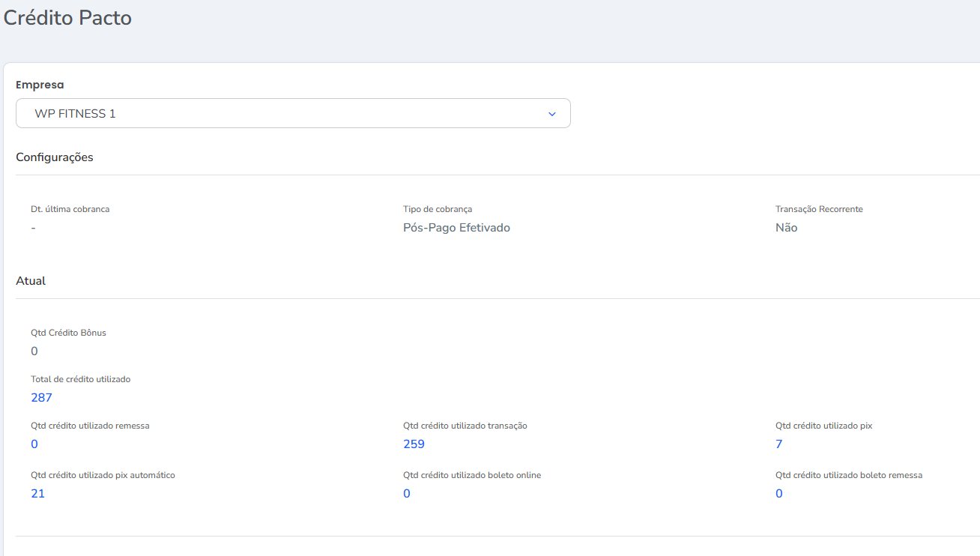Click the chevron arrow in Empresa selector

pos(551,114)
